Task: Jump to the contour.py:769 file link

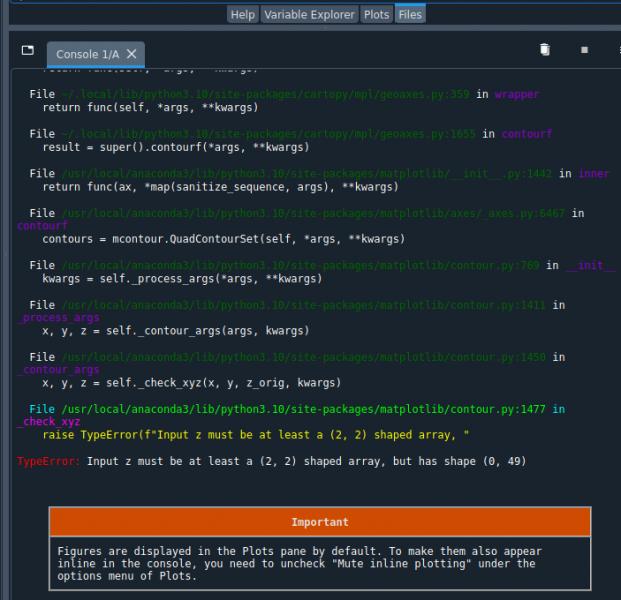Action: coord(300,265)
